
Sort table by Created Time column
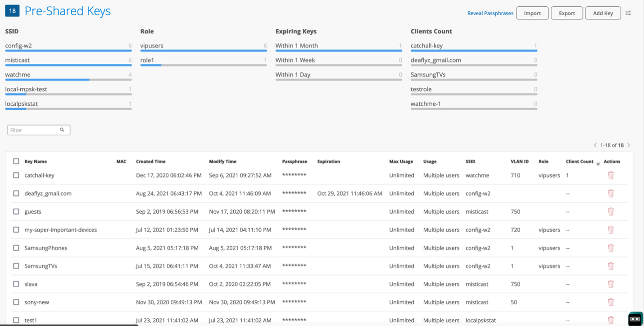coord(150,161)
